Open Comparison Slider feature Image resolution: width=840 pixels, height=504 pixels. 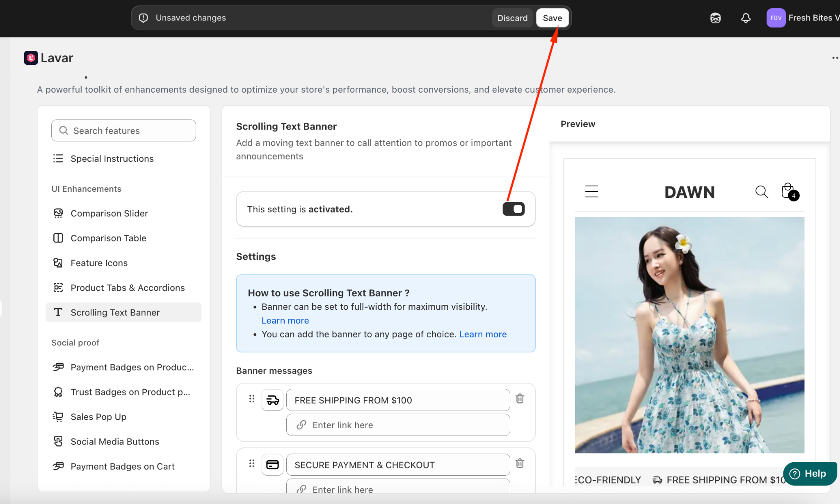(x=109, y=213)
